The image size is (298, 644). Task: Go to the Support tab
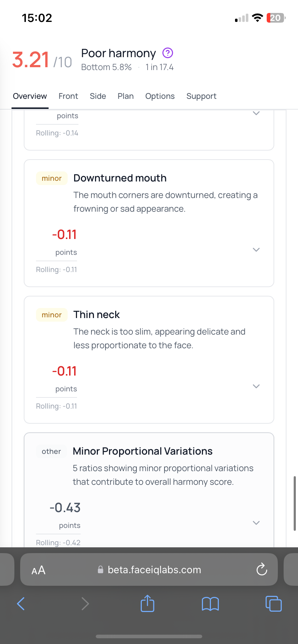[201, 96]
